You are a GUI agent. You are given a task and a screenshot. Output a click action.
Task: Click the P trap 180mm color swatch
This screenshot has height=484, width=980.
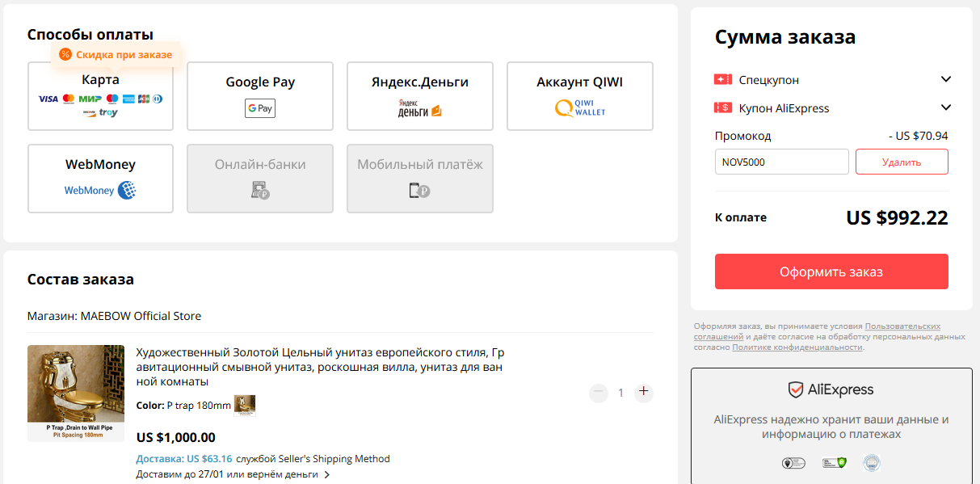[245, 404]
